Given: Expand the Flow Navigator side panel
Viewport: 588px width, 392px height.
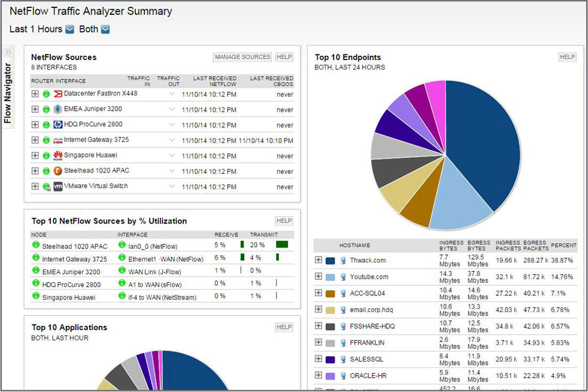Looking at the screenshot, I should pyautogui.click(x=8, y=52).
